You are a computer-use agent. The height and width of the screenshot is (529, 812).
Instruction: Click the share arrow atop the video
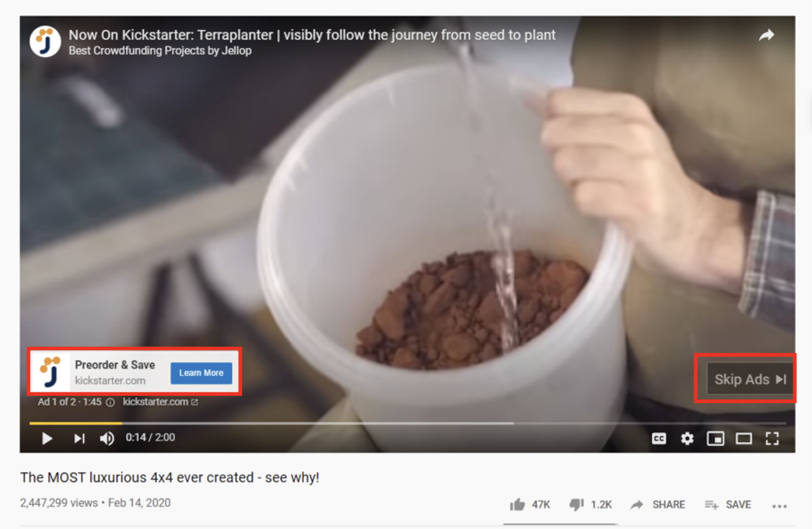click(766, 35)
